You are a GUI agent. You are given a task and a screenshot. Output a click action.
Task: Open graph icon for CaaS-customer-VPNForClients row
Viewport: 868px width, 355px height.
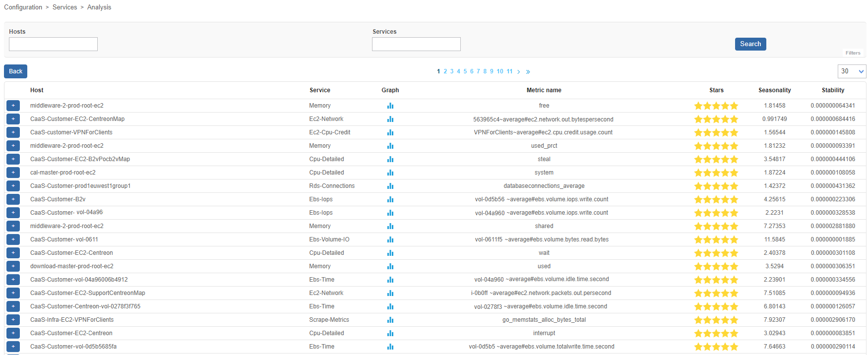[x=390, y=132]
